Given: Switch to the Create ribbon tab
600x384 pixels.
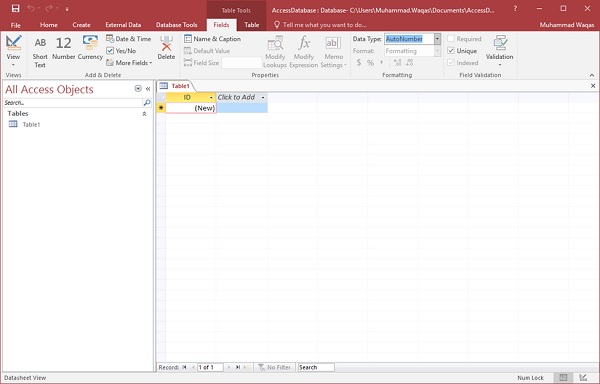Looking at the screenshot, I should [x=81, y=25].
